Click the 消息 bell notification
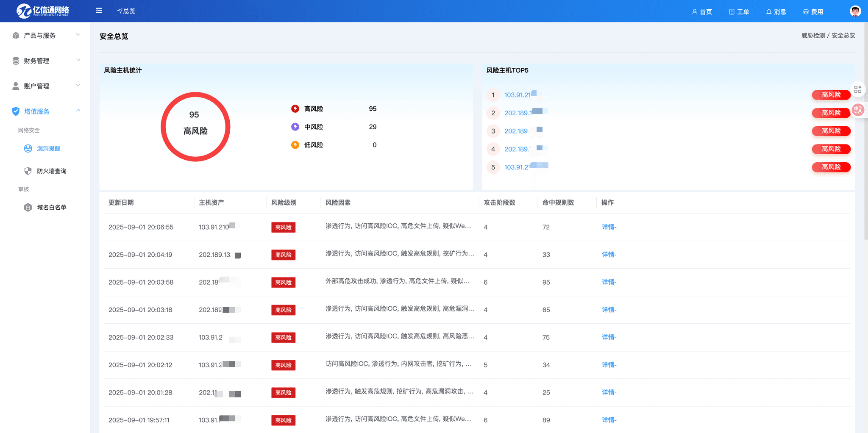Viewport: 868px width, 433px height. click(x=776, y=12)
